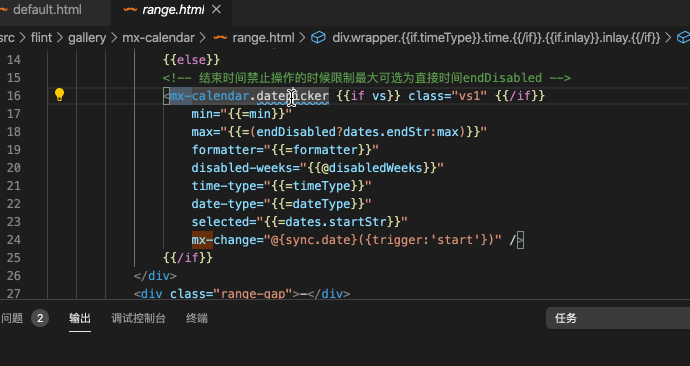
Task: Click the file icon before range.html breadcrumb
Action: coord(220,38)
